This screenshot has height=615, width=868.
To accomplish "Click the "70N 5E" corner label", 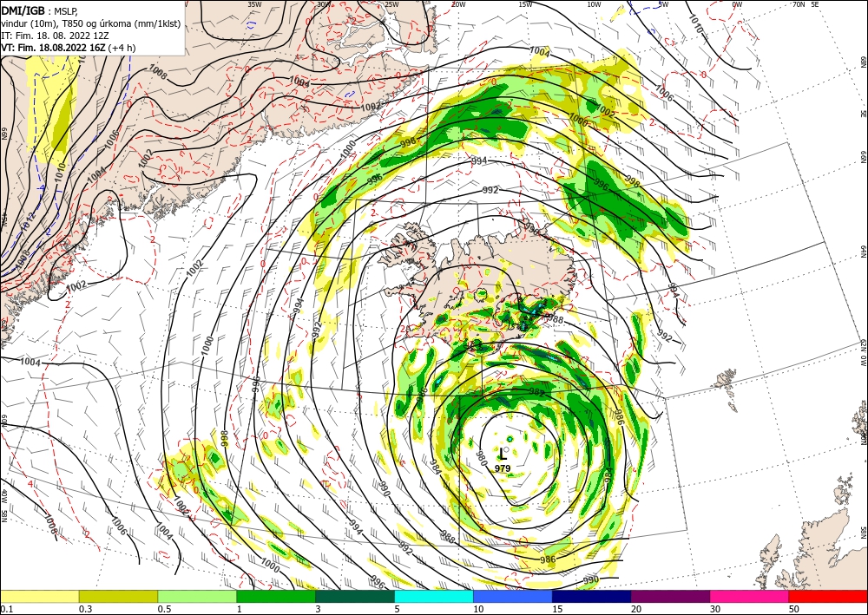I will click(806, 4).
